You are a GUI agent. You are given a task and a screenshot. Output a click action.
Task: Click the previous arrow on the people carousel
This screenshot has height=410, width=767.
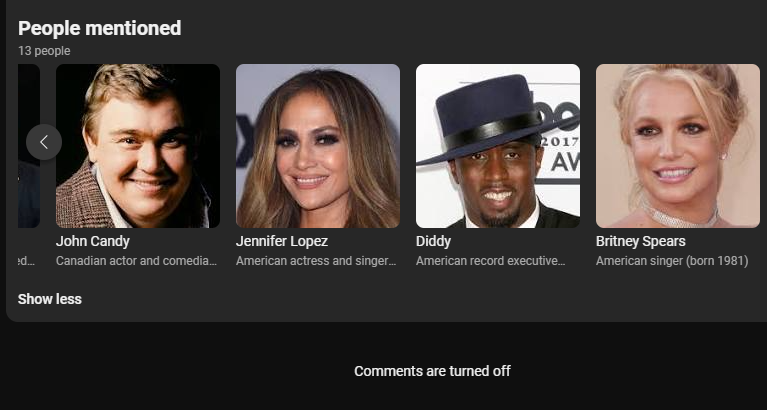44,142
